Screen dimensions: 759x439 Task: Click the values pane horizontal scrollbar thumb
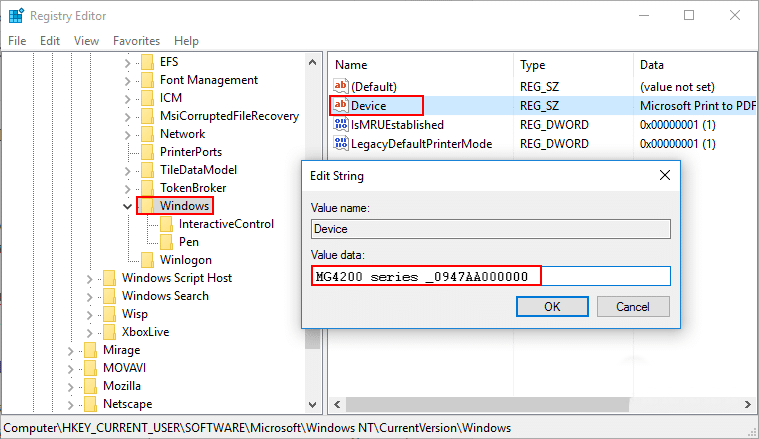[x=487, y=404]
